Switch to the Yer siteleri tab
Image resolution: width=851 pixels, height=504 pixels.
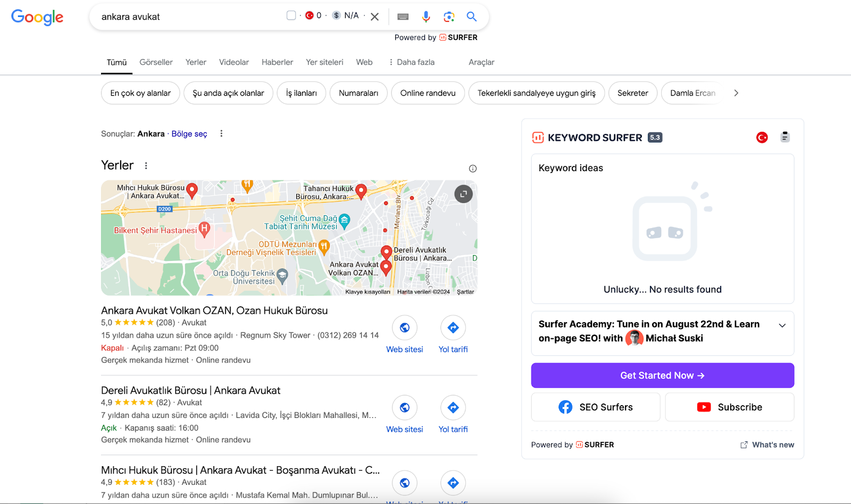tap(324, 62)
